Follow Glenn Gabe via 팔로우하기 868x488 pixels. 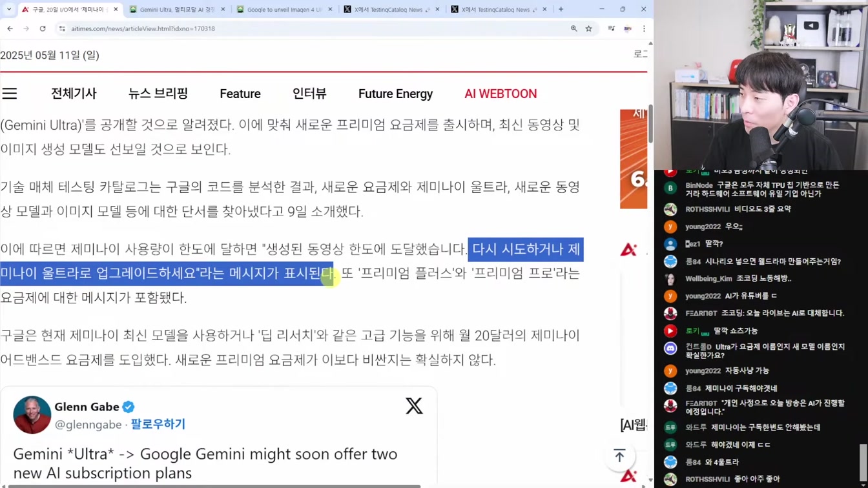click(158, 424)
